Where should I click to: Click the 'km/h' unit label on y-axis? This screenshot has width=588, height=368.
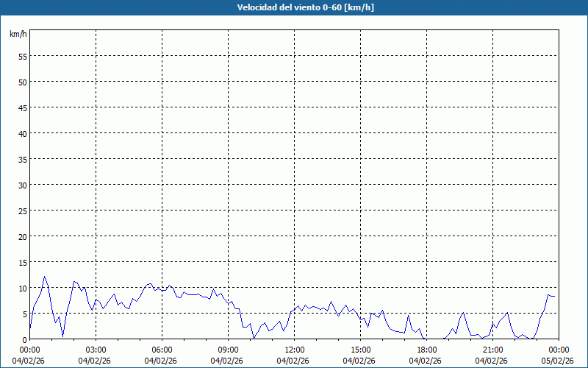[18, 35]
